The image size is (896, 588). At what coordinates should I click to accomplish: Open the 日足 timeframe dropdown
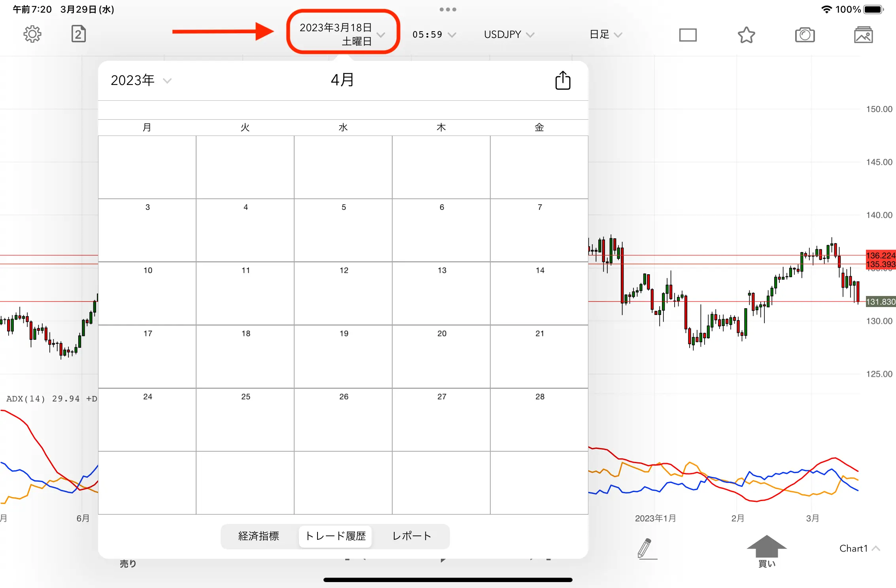(x=606, y=35)
